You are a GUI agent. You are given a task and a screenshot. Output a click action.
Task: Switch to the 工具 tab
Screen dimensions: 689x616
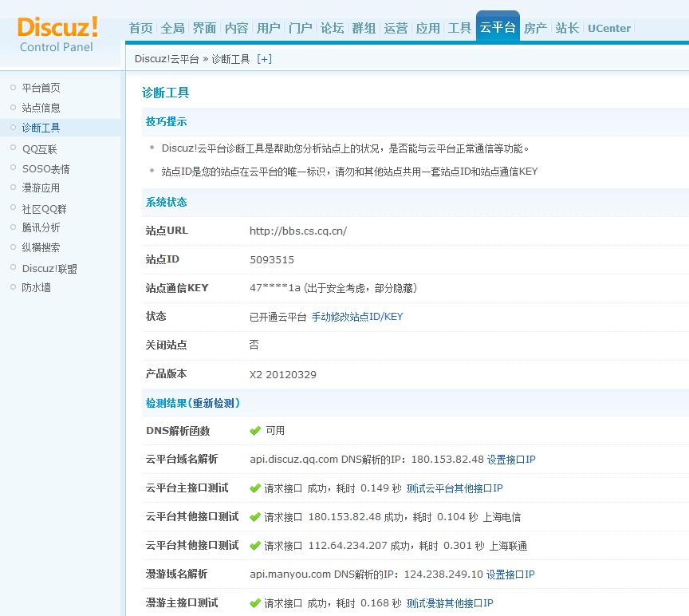click(x=459, y=28)
